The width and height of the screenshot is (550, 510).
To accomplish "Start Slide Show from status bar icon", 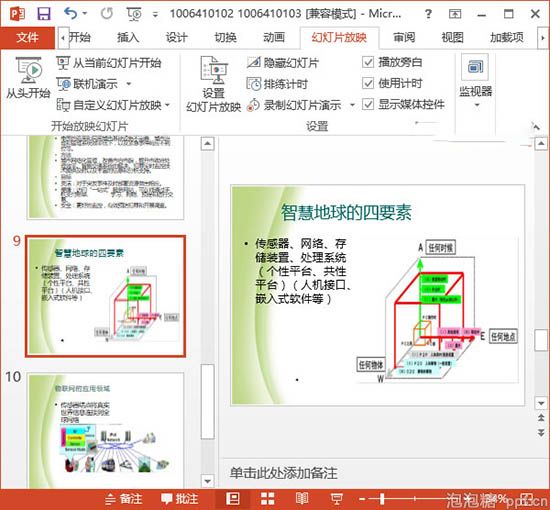I will [x=337, y=499].
